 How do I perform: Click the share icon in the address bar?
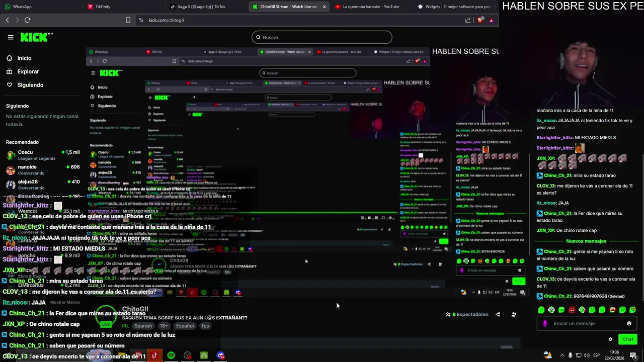click(x=468, y=20)
